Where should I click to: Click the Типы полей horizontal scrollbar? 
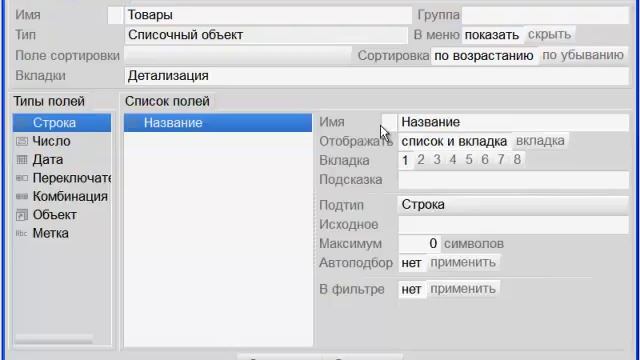53,338
